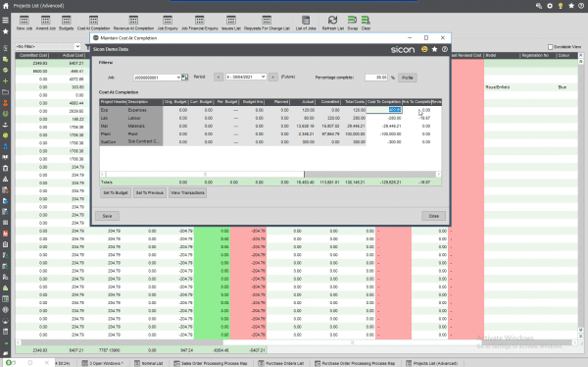Screen dimensions: 588x367
Task: Click the favourites star in left sidebar
Action: 5,31
